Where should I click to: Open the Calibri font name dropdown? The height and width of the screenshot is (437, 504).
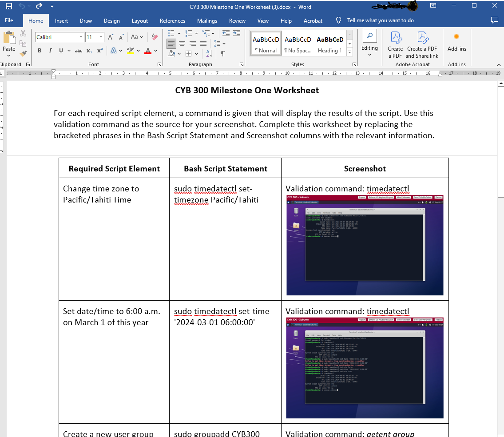(x=81, y=37)
